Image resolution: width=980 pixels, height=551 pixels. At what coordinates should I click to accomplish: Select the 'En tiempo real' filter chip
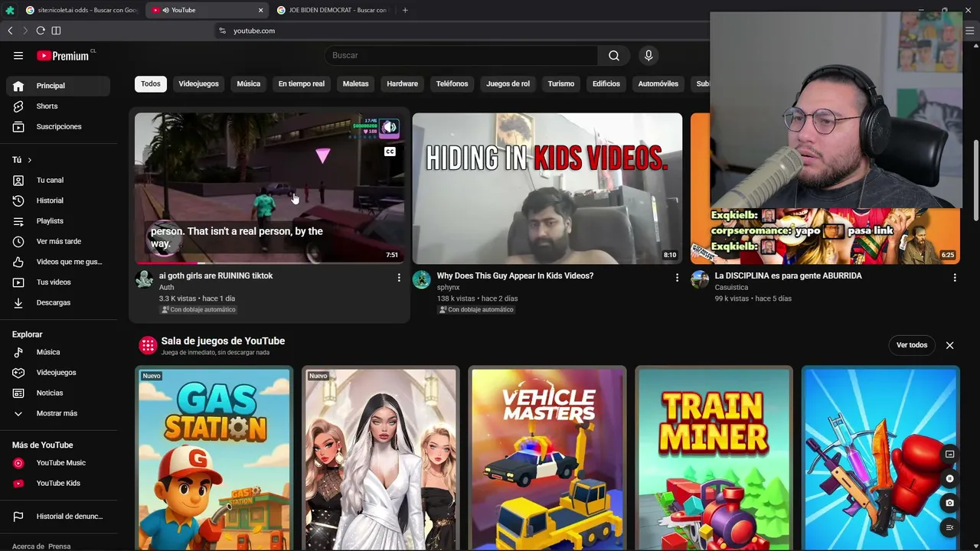(302, 83)
